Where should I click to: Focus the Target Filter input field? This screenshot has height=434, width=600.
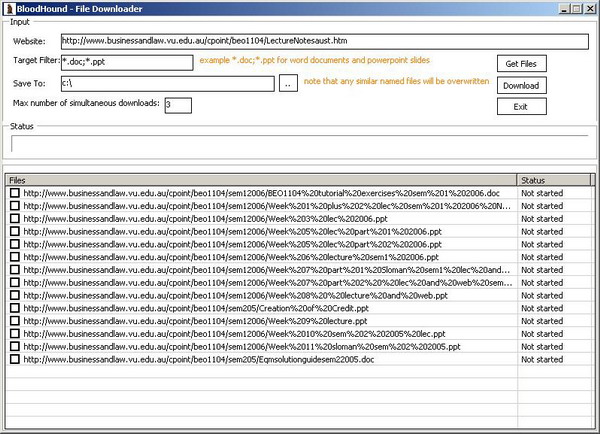pyautogui.click(x=127, y=62)
